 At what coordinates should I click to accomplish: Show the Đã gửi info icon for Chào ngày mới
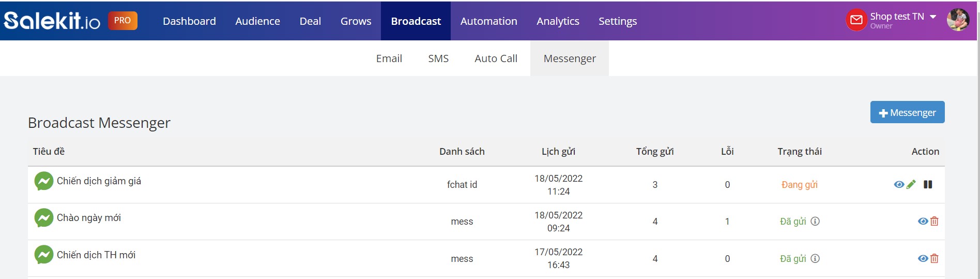pos(815,221)
